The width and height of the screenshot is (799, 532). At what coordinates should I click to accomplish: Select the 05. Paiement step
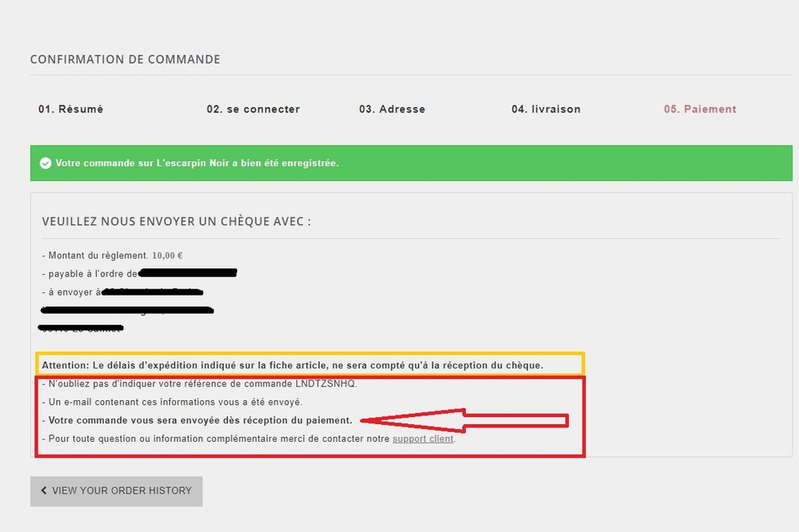(700, 109)
